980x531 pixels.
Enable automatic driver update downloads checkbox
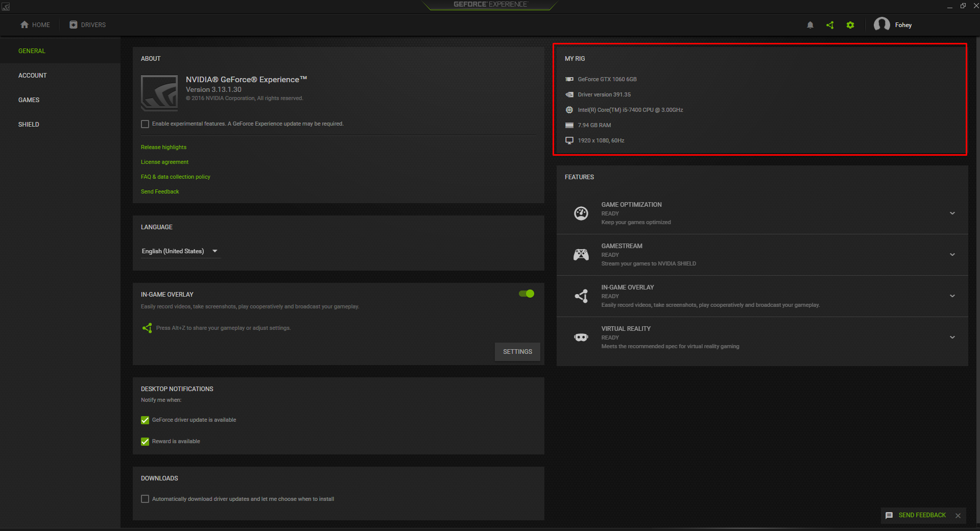pos(145,499)
